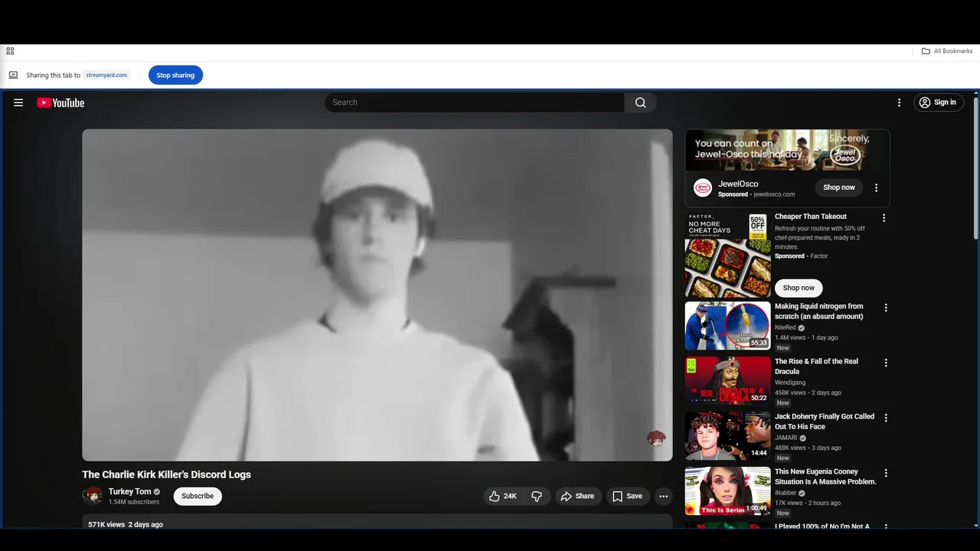This screenshot has width=980, height=551.
Task: Open YouTube settings three-dot menu in header
Action: (899, 103)
